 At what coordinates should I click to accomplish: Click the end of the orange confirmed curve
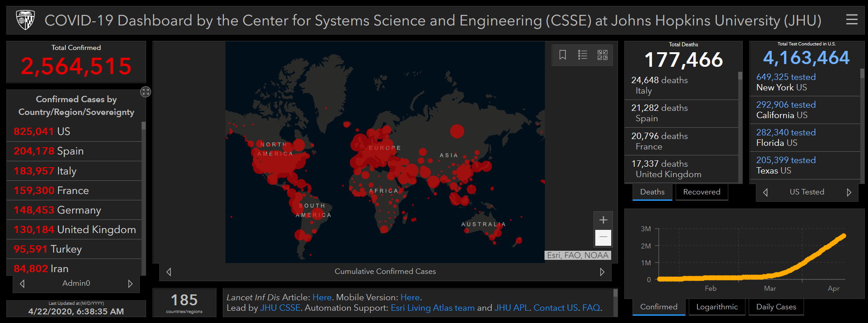[843, 236]
